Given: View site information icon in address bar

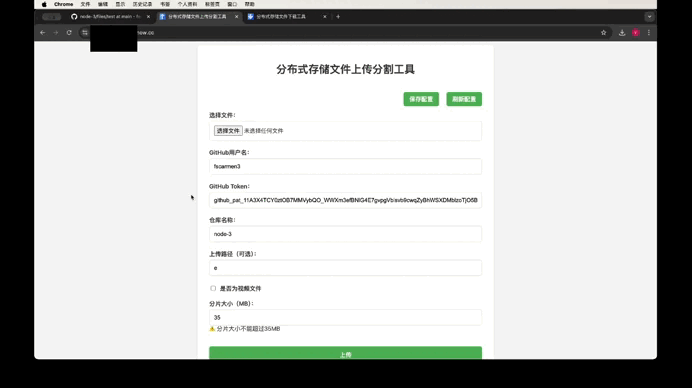Looking at the screenshot, I should (85, 33).
